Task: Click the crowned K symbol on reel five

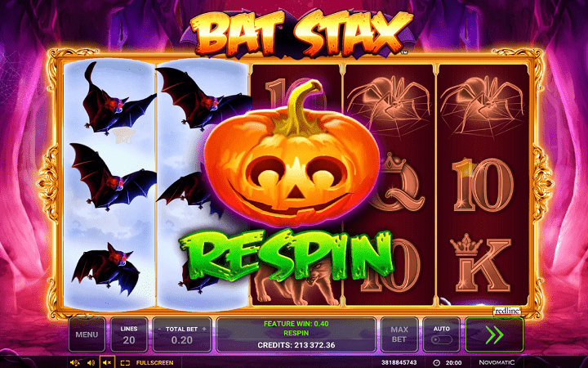Action: [x=480, y=263]
